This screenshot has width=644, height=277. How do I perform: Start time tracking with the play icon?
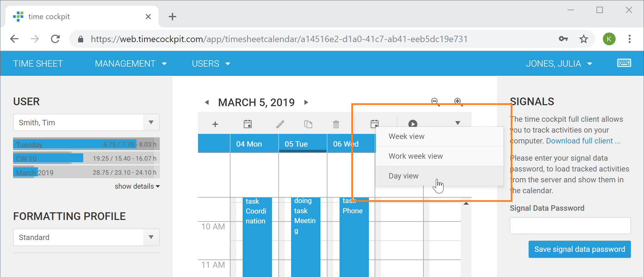click(413, 124)
